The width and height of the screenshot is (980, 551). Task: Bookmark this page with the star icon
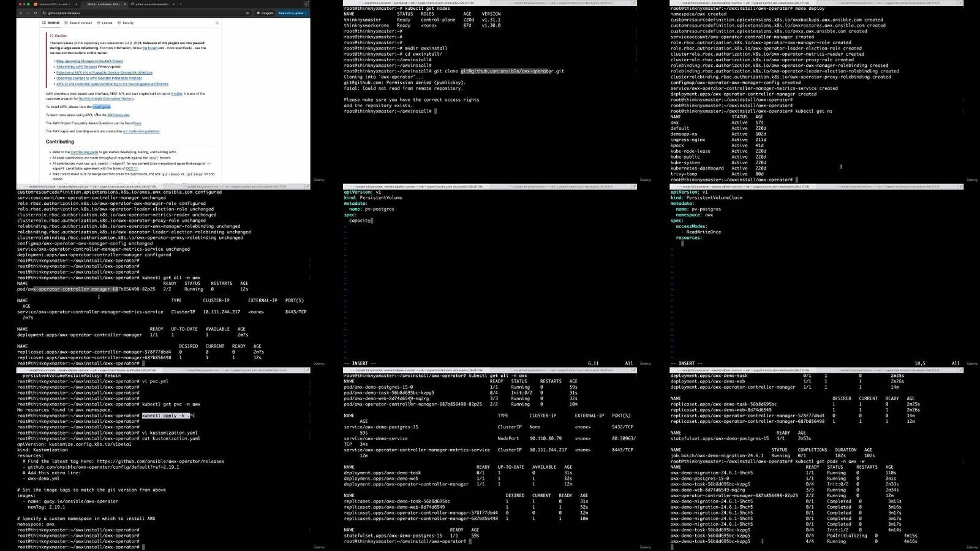(247, 13)
